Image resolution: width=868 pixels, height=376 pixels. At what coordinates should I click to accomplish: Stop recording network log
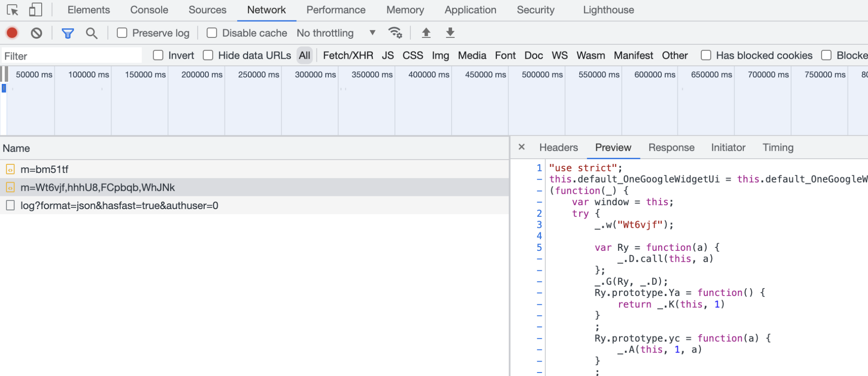[x=12, y=33]
